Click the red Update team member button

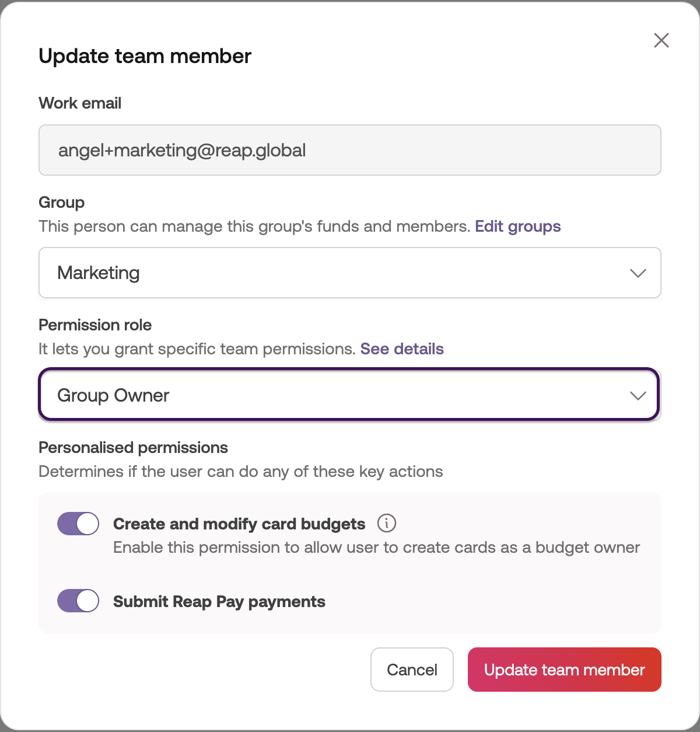click(564, 670)
